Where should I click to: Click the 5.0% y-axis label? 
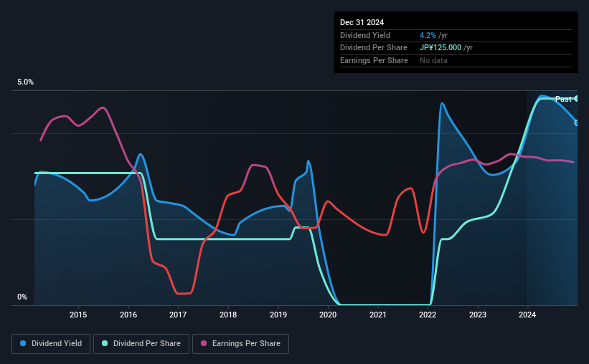pos(25,82)
